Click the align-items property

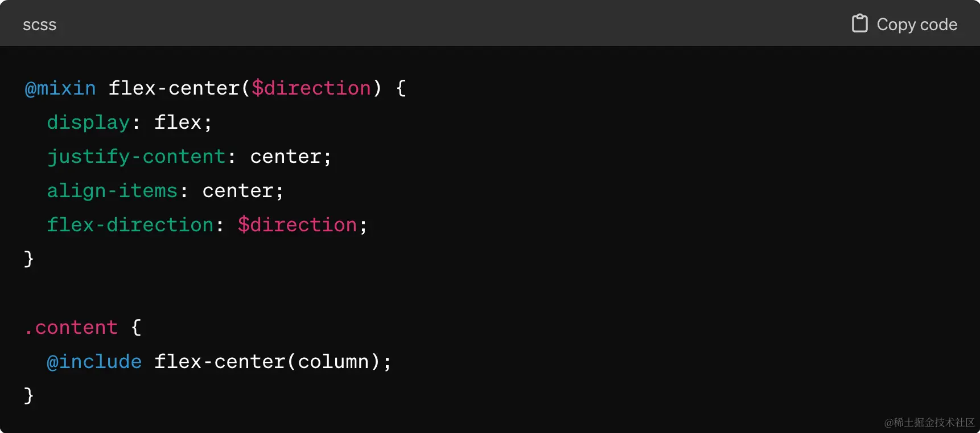click(112, 191)
